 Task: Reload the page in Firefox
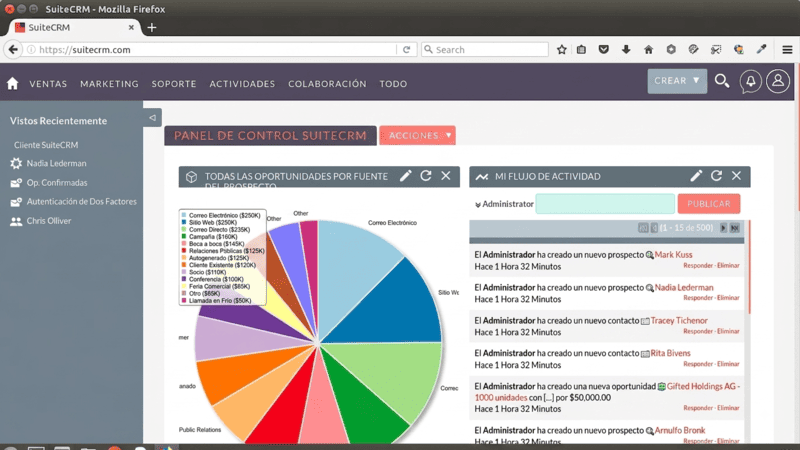point(406,49)
